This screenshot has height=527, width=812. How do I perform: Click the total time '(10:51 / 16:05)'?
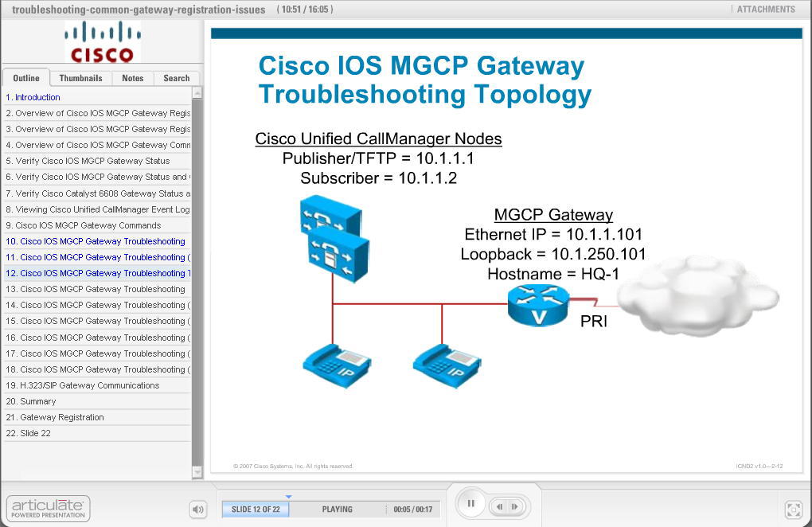(x=305, y=10)
